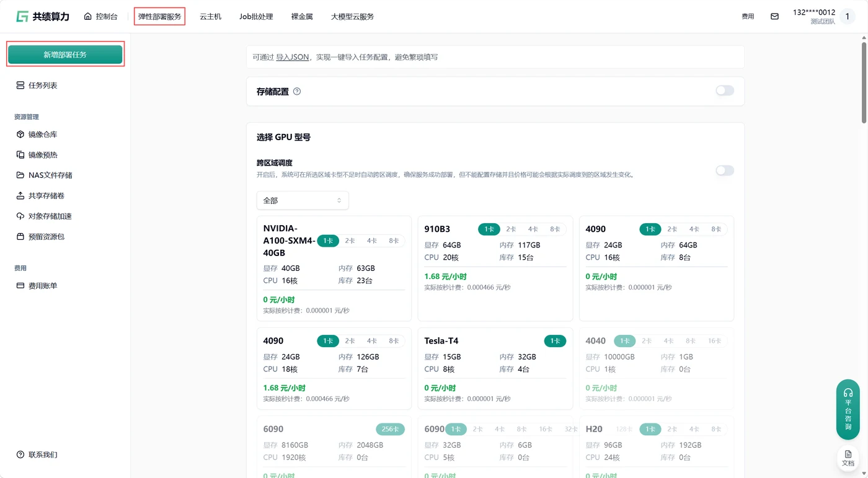Screen dimensions: 868x478
Task: Open the 费用 link in the header
Action: point(748,17)
